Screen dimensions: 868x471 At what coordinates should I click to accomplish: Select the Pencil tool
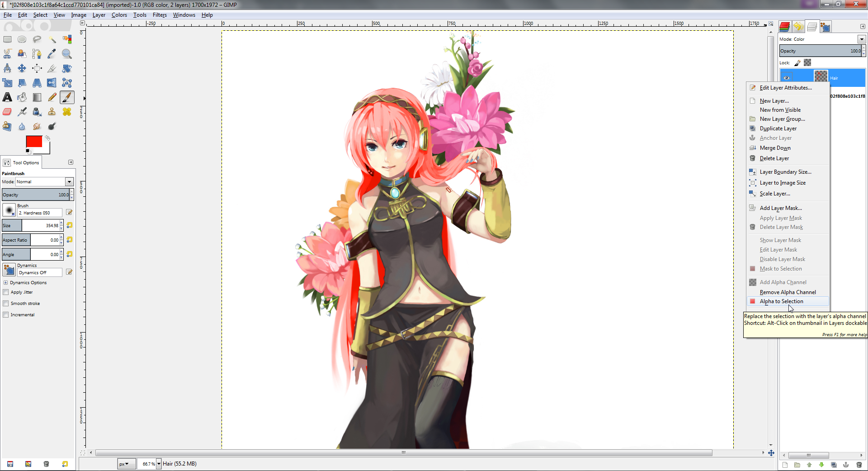52,97
